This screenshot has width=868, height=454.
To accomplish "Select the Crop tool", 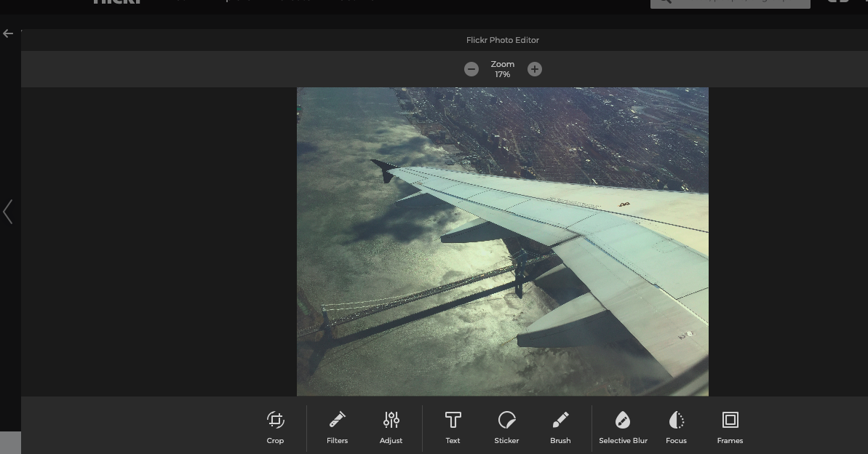I will pos(275,427).
